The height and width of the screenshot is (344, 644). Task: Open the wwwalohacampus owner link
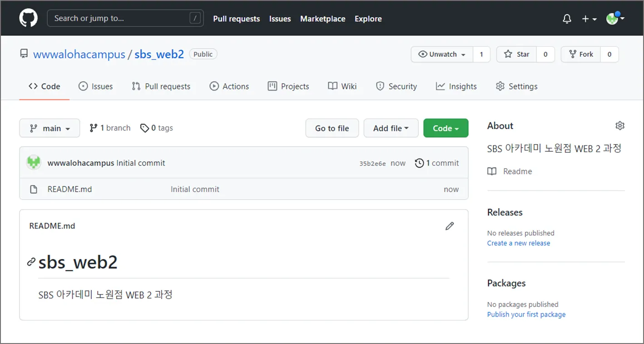79,55
